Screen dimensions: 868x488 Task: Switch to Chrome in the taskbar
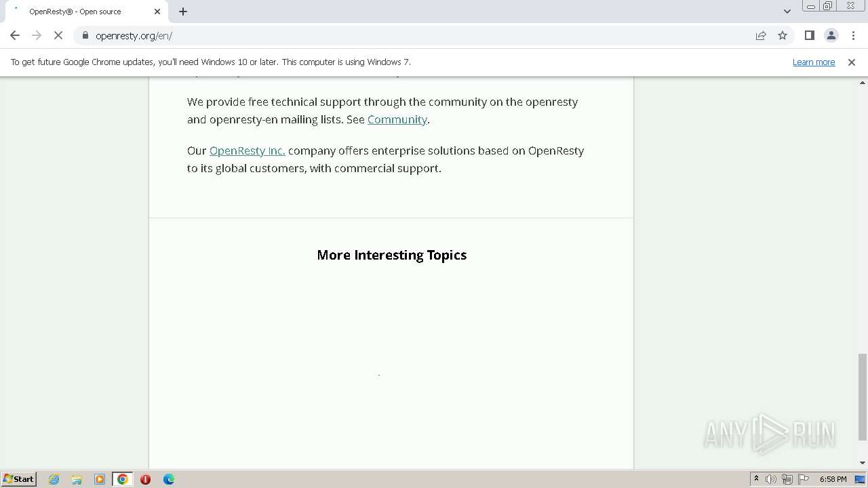tap(122, 479)
